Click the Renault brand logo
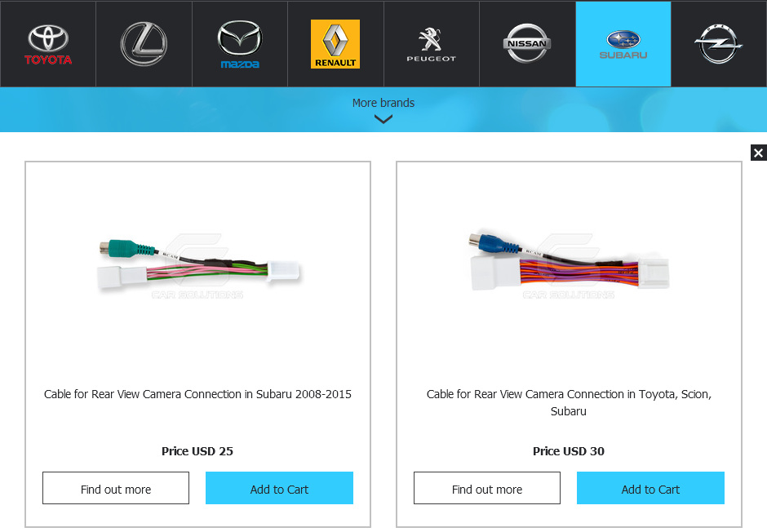 (335, 44)
